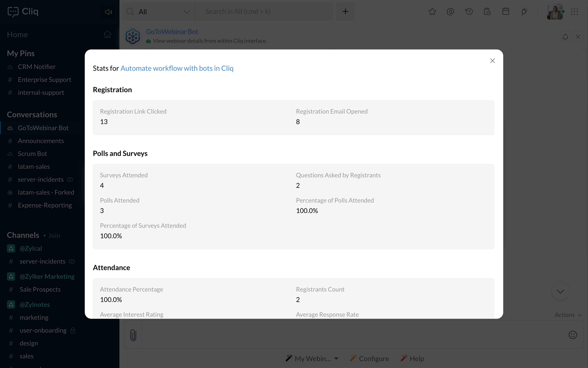
Task: Toggle the sound speaker icon in sidebar header
Action: [108, 12]
